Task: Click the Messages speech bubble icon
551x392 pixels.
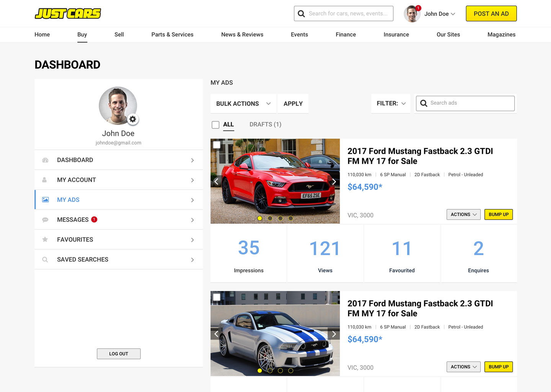Action: coord(45,220)
